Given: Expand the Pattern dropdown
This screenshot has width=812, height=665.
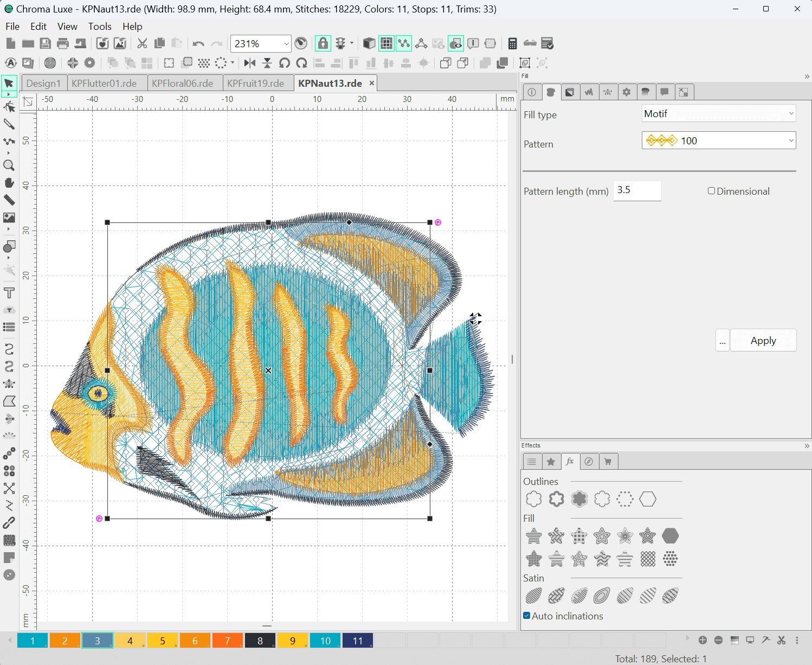Looking at the screenshot, I should (x=718, y=140).
